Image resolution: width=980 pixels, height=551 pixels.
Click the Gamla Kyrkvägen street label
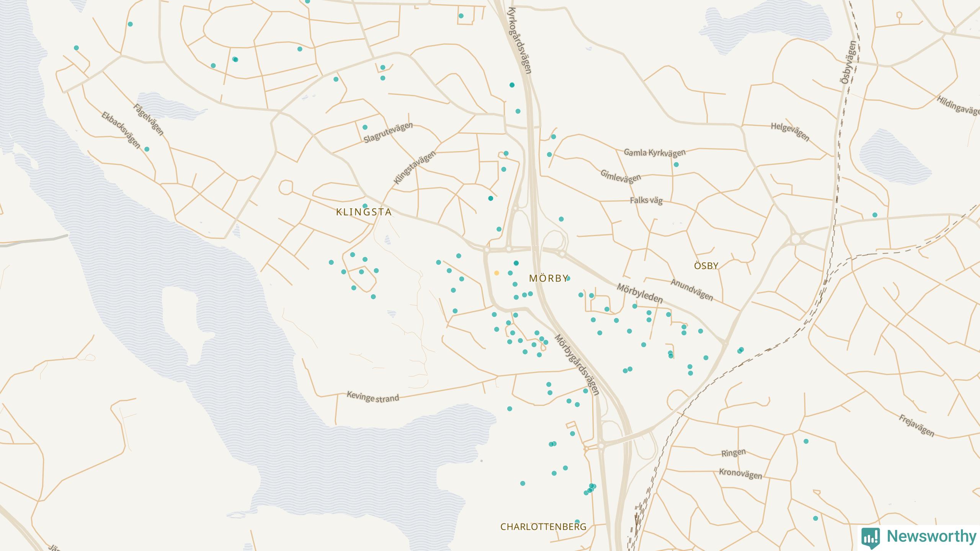[655, 153]
